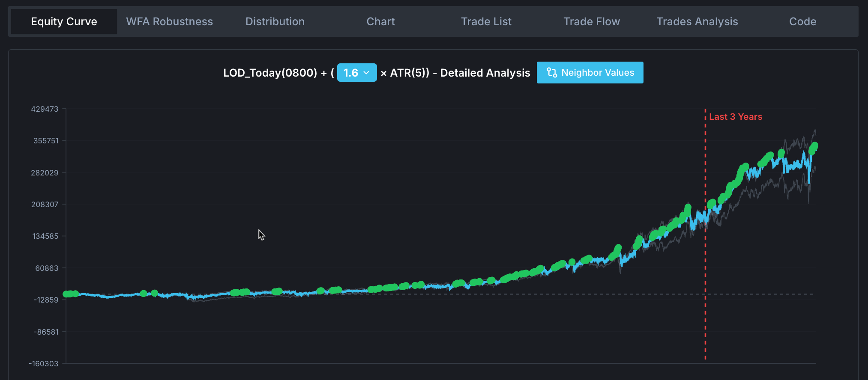Click the × ATR(5)) - Detailed Analysis text

click(x=455, y=73)
